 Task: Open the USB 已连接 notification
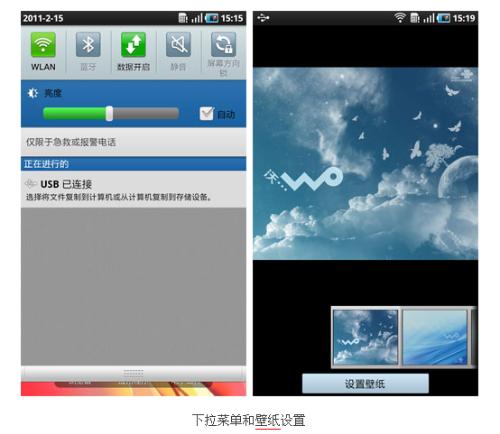pyautogui.click(x=133, y=189)
